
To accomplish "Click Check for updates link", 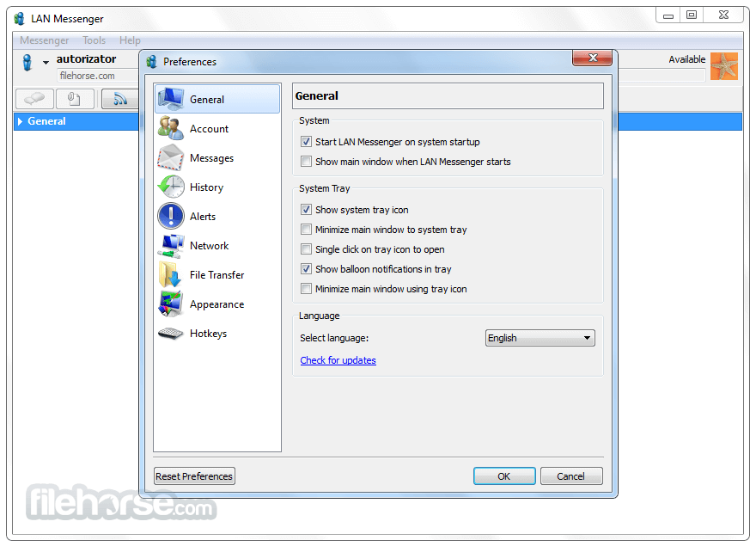I will point(338,360).
